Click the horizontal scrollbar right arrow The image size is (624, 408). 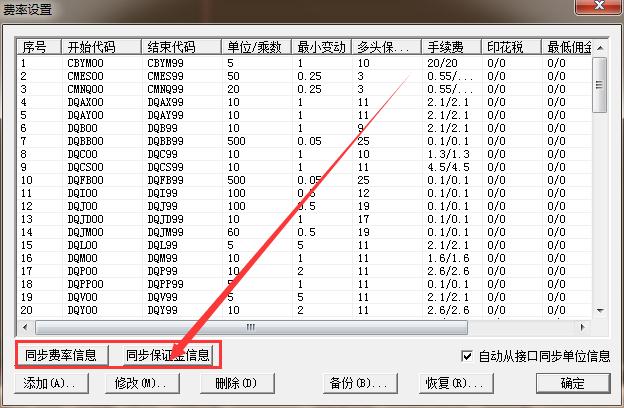[584, 327]
